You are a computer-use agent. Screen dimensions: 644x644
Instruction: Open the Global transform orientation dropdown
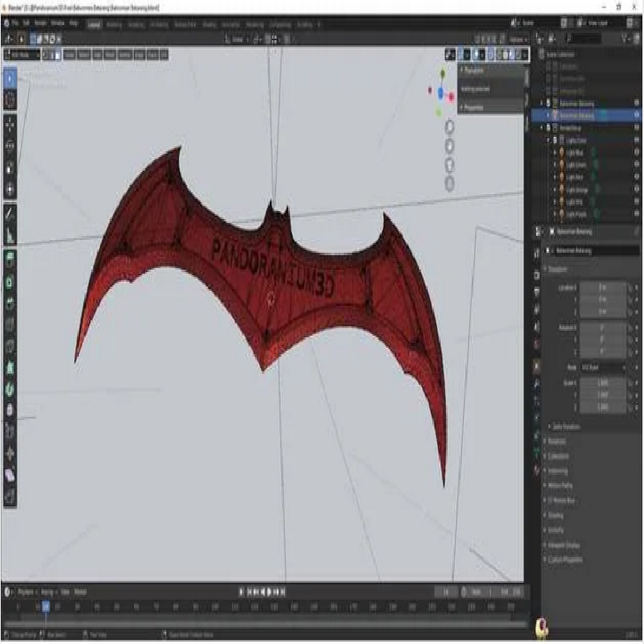pos(238,39)
